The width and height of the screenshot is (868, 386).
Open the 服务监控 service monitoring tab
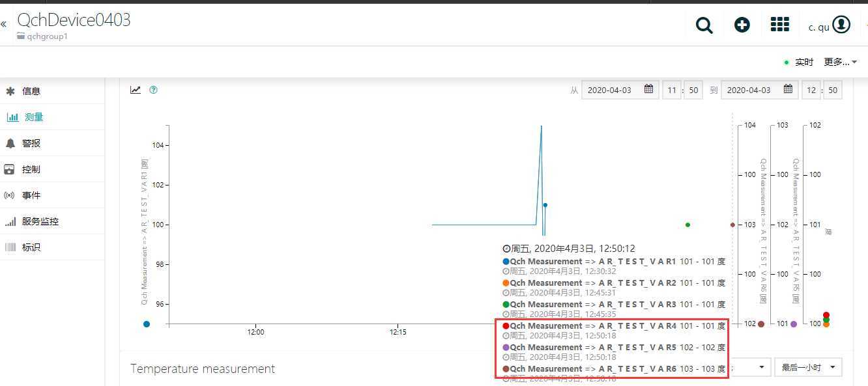pyautogui.click(x=52, y=221)
